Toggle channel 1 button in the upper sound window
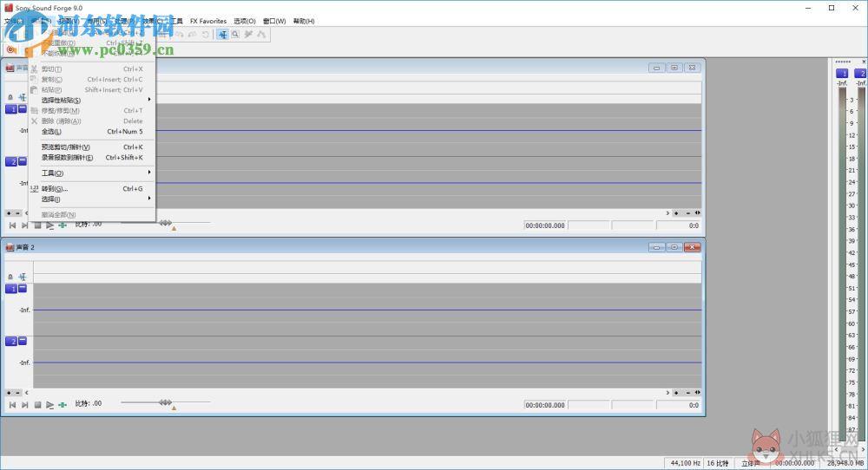Viewport: 868px width, 470px height. pyautogui.click(x=11, y=109)
